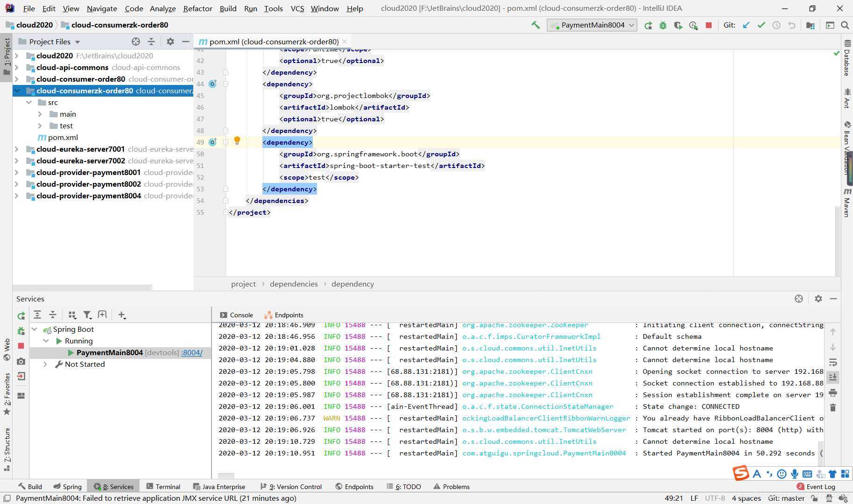The width and height of the screenshot is (853, 504).
Task: Stop service with red square in Services
Action: pos(21,346)
